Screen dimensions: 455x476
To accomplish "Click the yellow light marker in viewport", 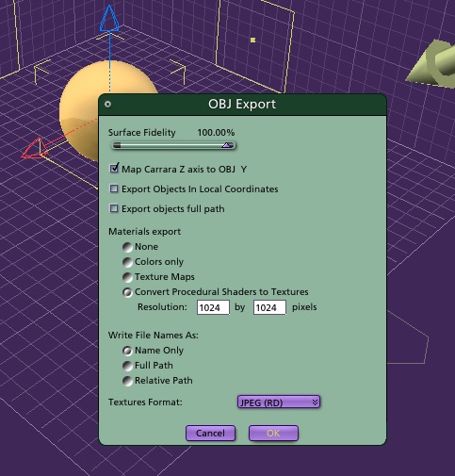I will pos(252,40).
